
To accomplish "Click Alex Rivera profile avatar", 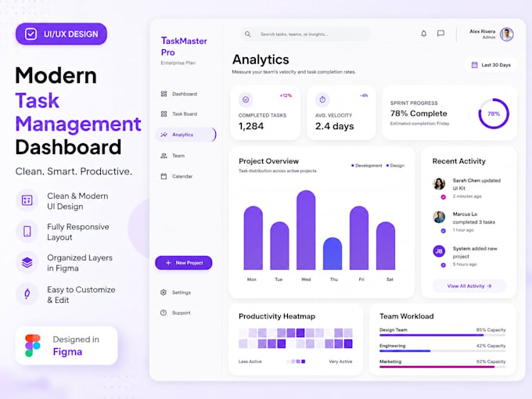I will [x=506, y=34].
